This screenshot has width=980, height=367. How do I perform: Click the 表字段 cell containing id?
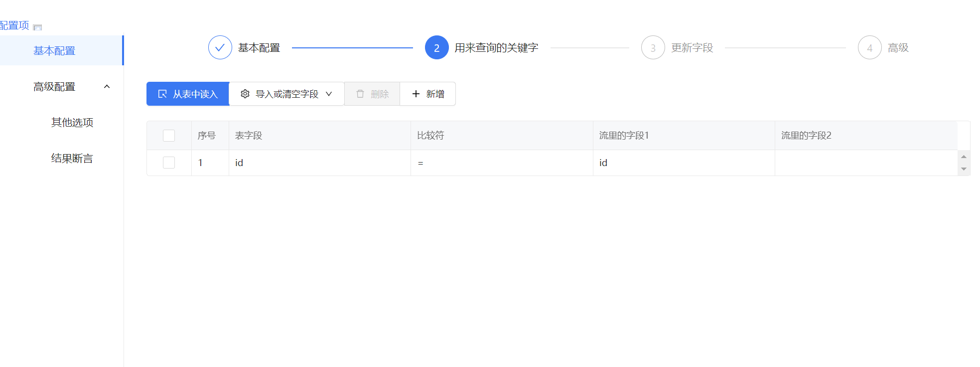pos(320,163)
